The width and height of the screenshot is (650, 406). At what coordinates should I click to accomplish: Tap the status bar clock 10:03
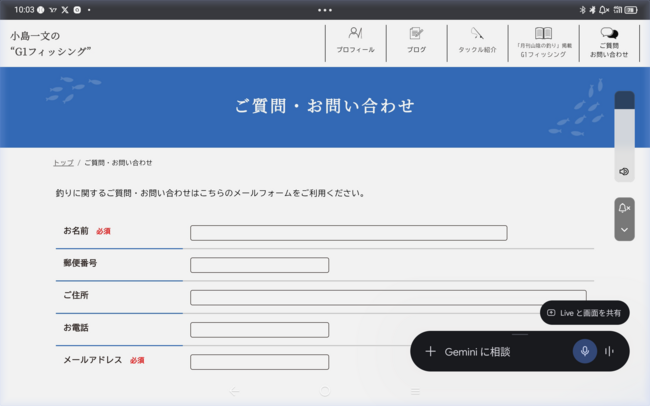(24, 10)
